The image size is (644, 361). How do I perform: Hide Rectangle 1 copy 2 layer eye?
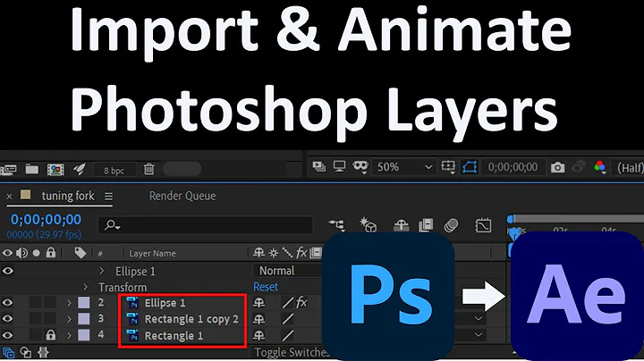click(7, 319)
